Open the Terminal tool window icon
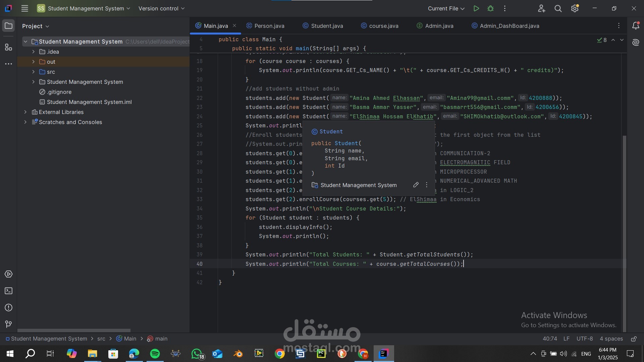Image resolution: width=644 pixels, height=362 pixels. coord(8,291)
